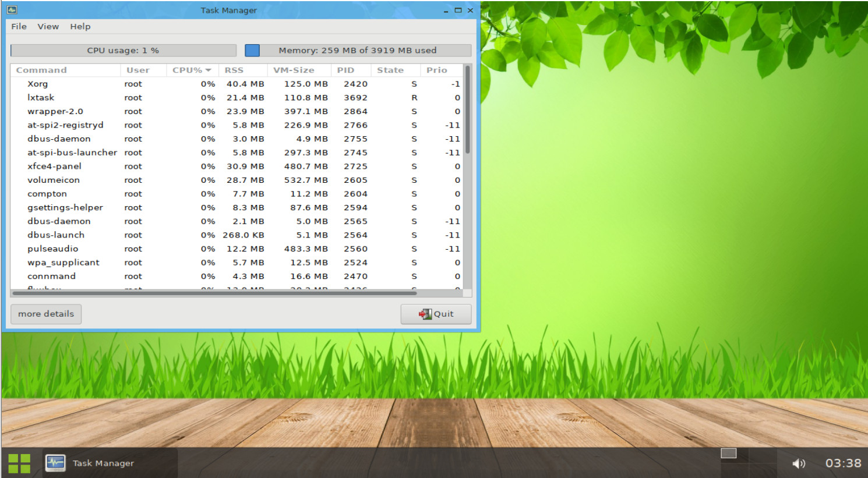
Task: Maximize the Task Manager window
Action: (x=458, y=10)
